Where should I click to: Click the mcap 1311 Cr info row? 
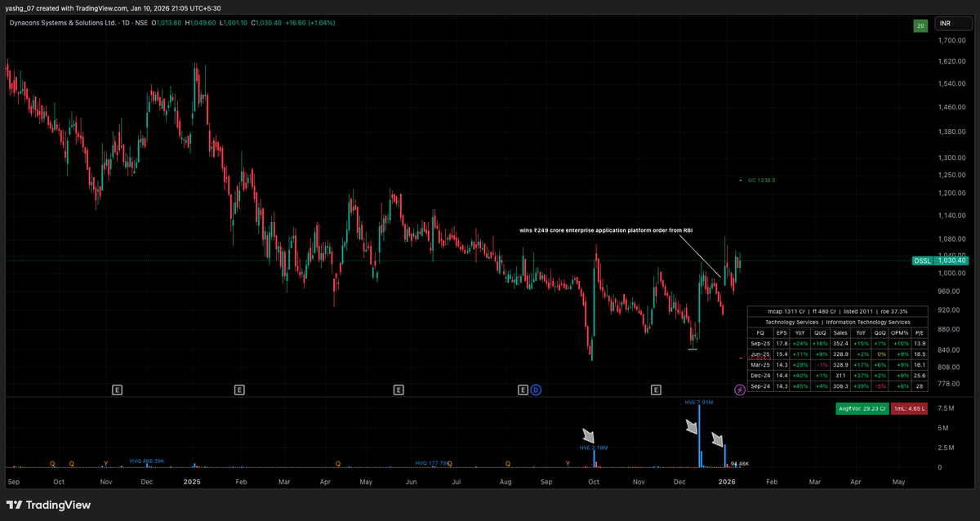(838, 311)
